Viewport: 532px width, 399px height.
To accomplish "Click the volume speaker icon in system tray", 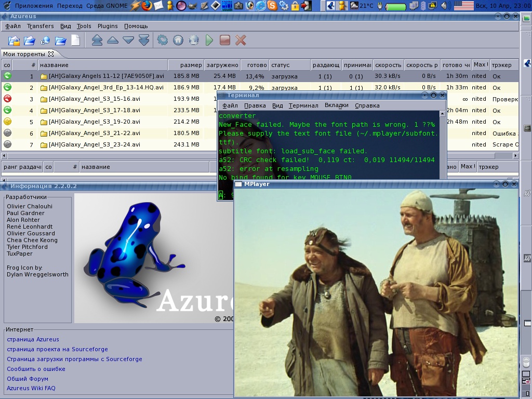I will 445,5.
